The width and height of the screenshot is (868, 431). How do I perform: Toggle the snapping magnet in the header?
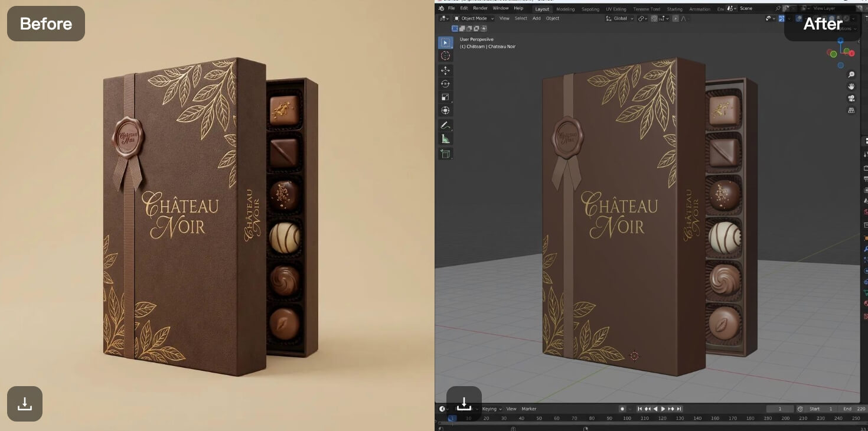(x=654, y=18)
